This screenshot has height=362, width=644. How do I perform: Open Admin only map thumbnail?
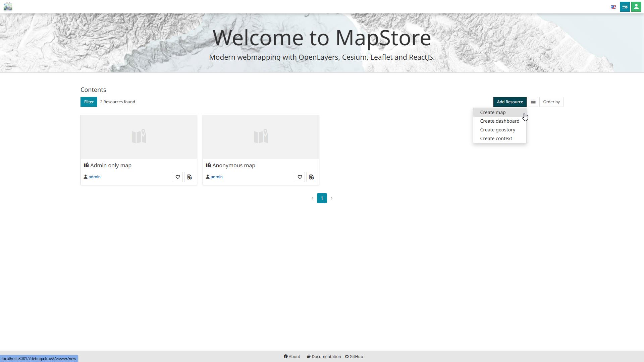[139, 137]
